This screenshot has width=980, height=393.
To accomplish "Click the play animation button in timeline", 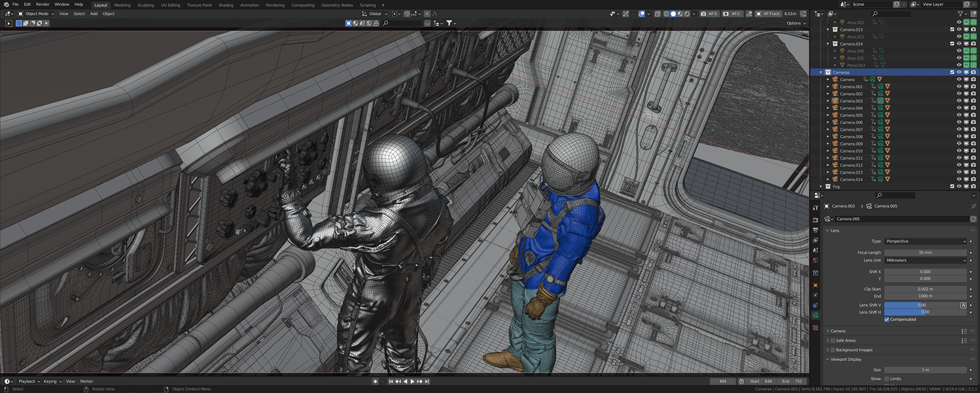I will click(411, 381).
